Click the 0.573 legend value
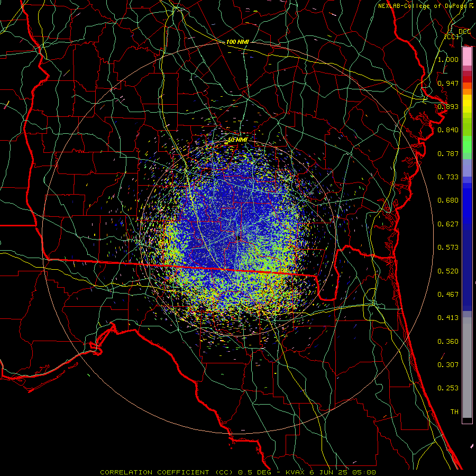 (448, 248)
